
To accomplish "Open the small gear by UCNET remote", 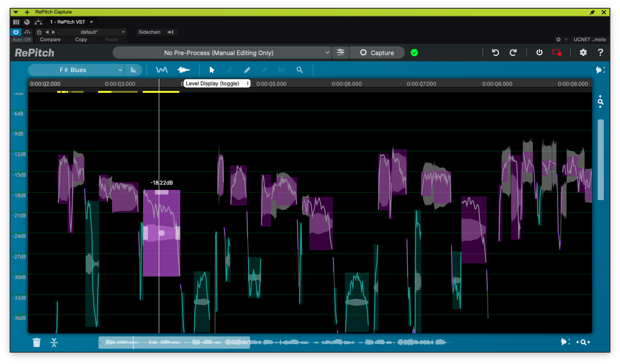I will [558, 39].
